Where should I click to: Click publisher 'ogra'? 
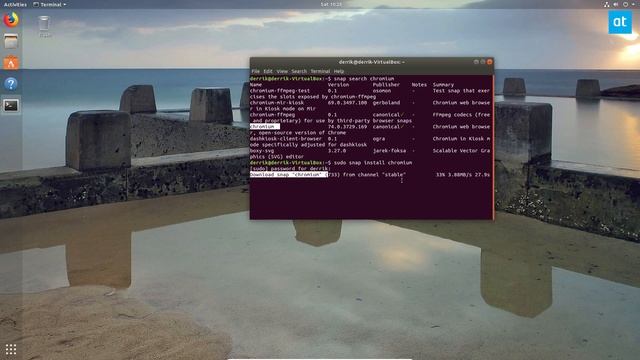click(x=379, y=139)
